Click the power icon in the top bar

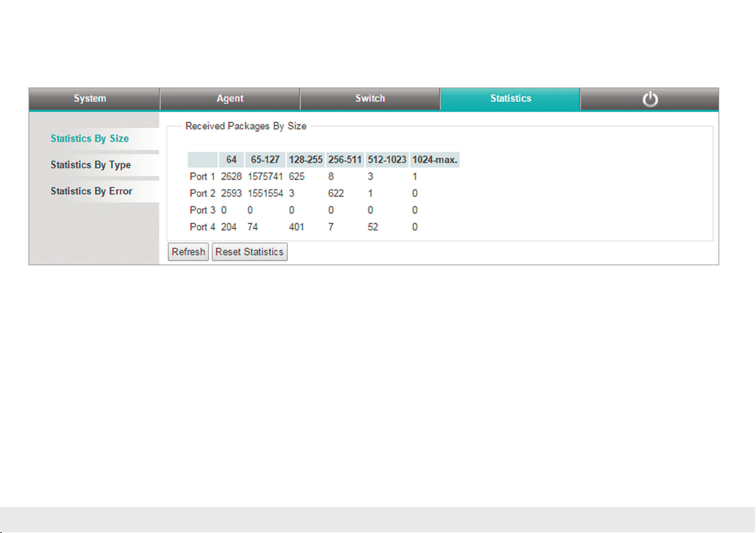[x=650, y=99]
